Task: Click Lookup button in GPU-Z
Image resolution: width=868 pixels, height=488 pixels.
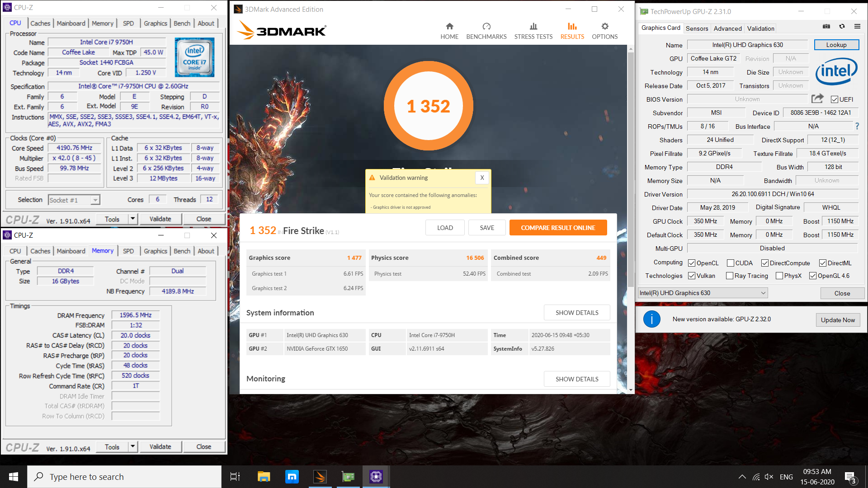Action: click(836, 45)
